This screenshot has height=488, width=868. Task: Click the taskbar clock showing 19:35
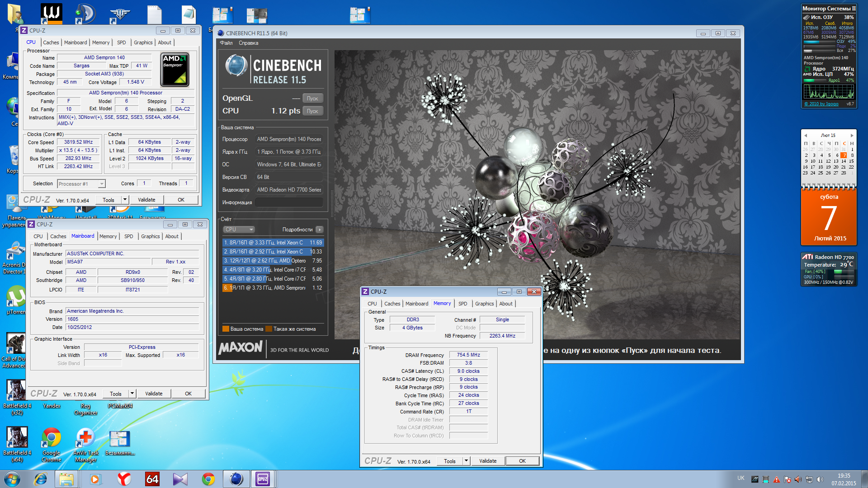[x=844, y=479]
